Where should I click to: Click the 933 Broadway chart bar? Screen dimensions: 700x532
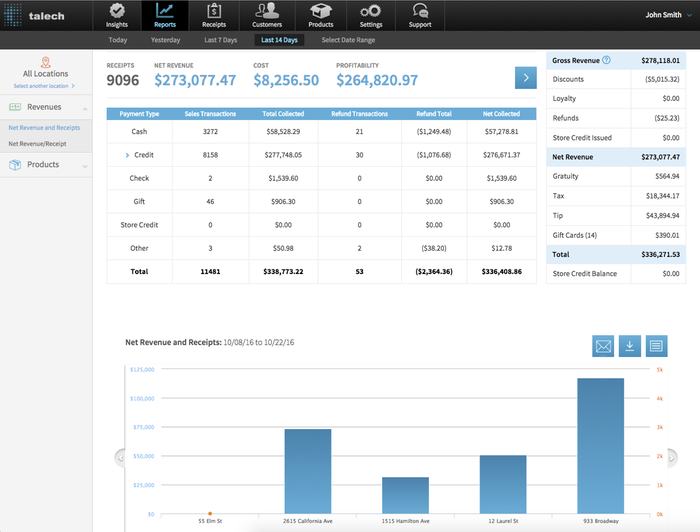[600, 446]
